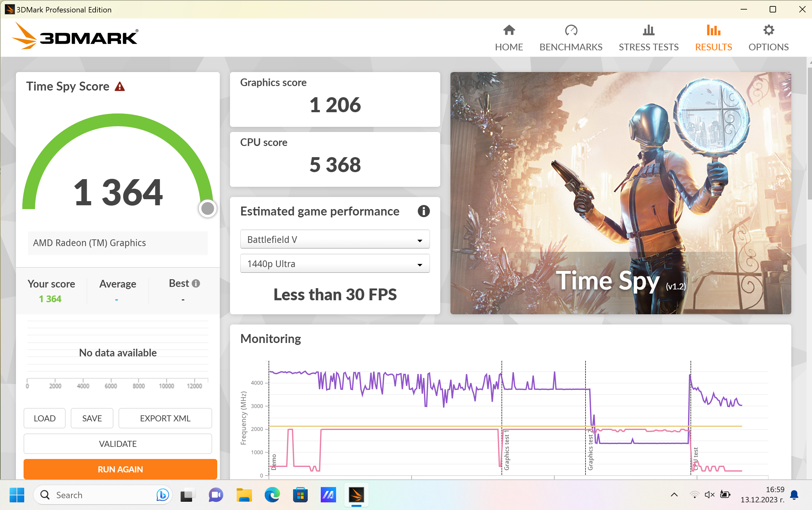Select the RESULTS tab
Viewport: 812px width, 510px height.
[x=714, y=38]
